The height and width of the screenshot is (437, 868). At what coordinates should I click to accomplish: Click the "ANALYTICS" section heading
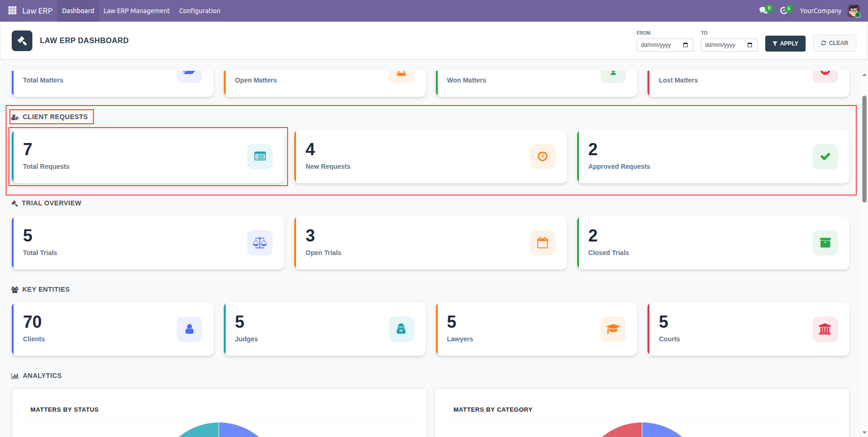click(42, 376)
